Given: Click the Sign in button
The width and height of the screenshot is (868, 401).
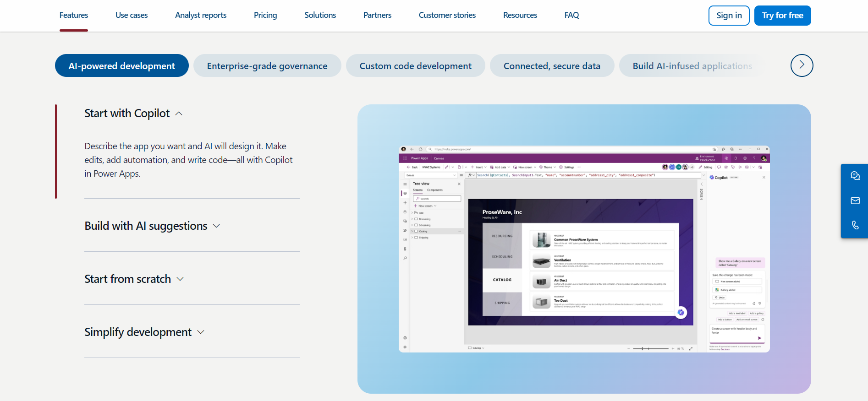Looking at the screenshot, I should click(x=729, y=16).
